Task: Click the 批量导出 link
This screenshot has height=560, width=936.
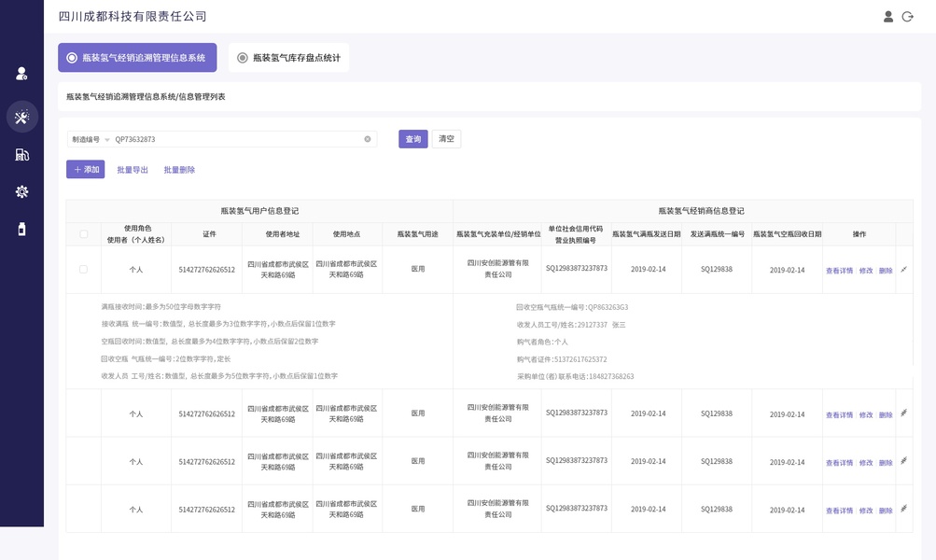Action: click(x=133, y=170)
